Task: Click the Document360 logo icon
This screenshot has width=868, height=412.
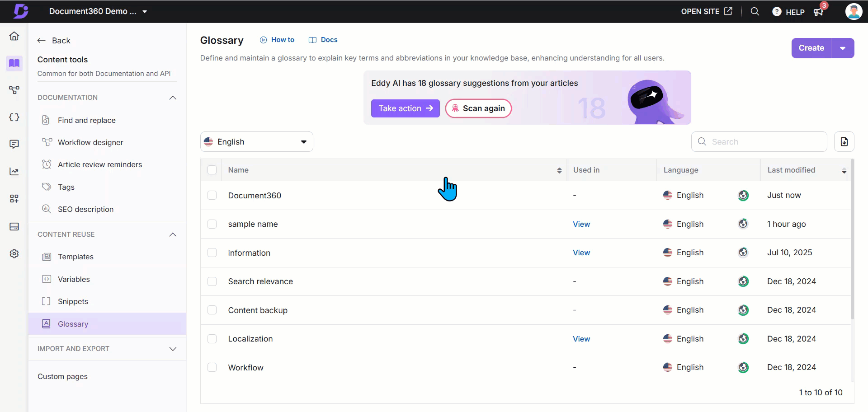Action: (21, 11)
